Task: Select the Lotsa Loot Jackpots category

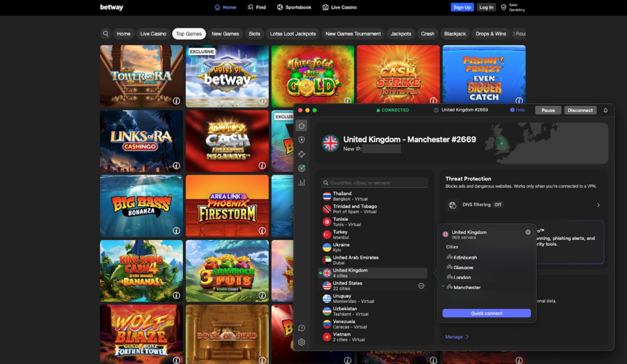Action: click(293, 34)
